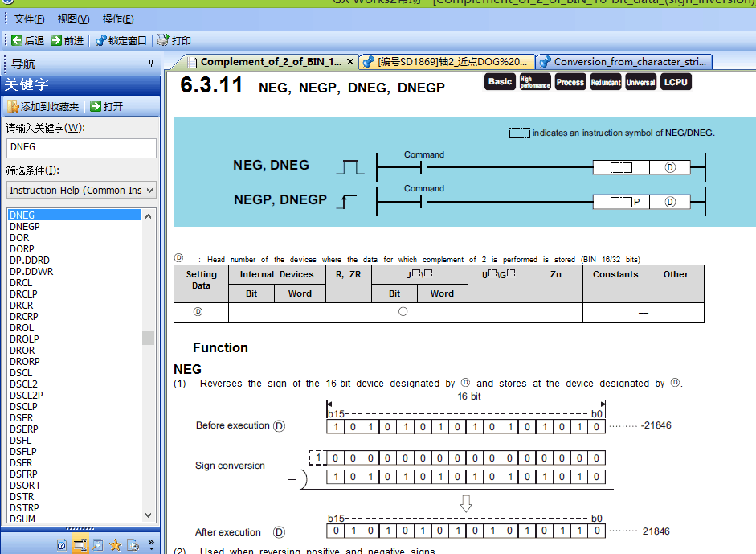The image size is (756, 554).
Task: Open the 视图(V) menu
Action: click(x=73, y=19)
